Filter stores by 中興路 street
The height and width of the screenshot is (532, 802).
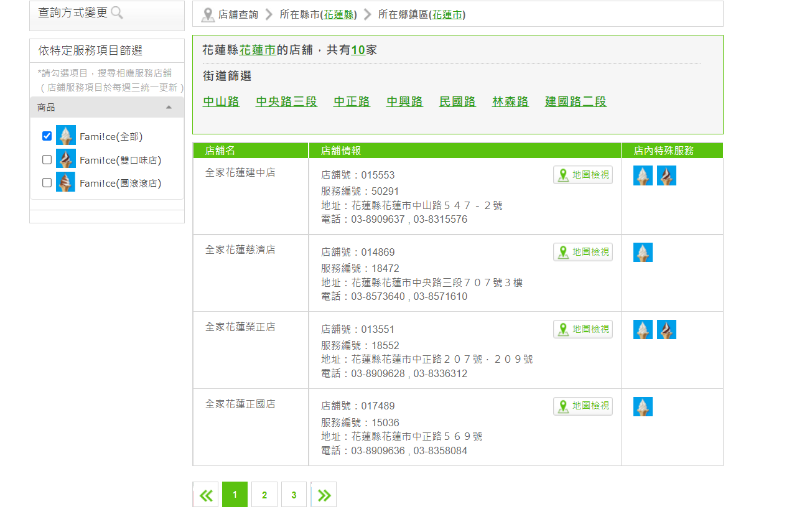404,101
